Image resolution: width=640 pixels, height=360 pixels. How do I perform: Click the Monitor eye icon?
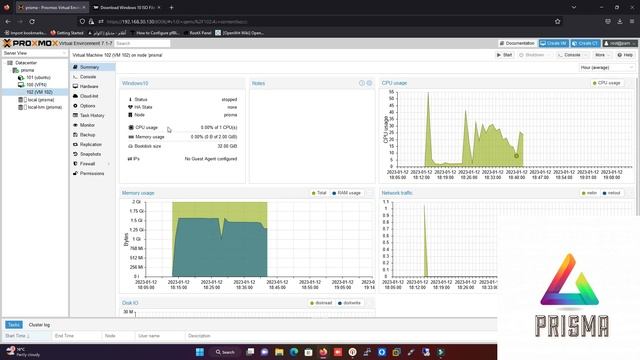[75, 125]
